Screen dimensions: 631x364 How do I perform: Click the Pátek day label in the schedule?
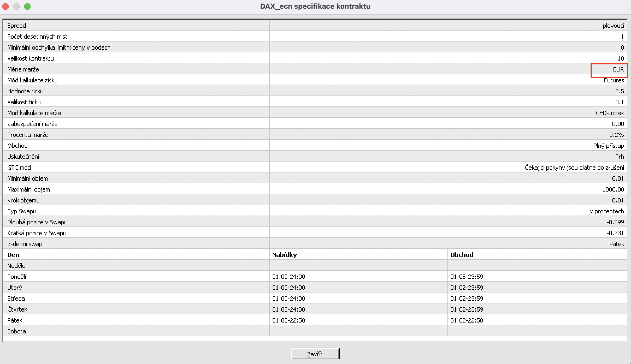pyautogui.click(x=15, y=320)
